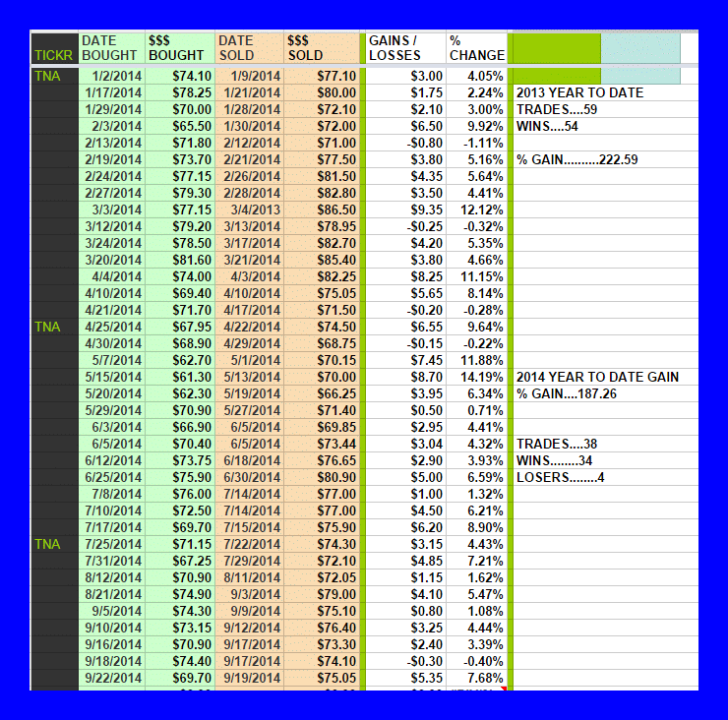Viewport: 728px width, 720px height.
Task: Select the date sold cell 1/9/2014
Action: pos(249,76)
